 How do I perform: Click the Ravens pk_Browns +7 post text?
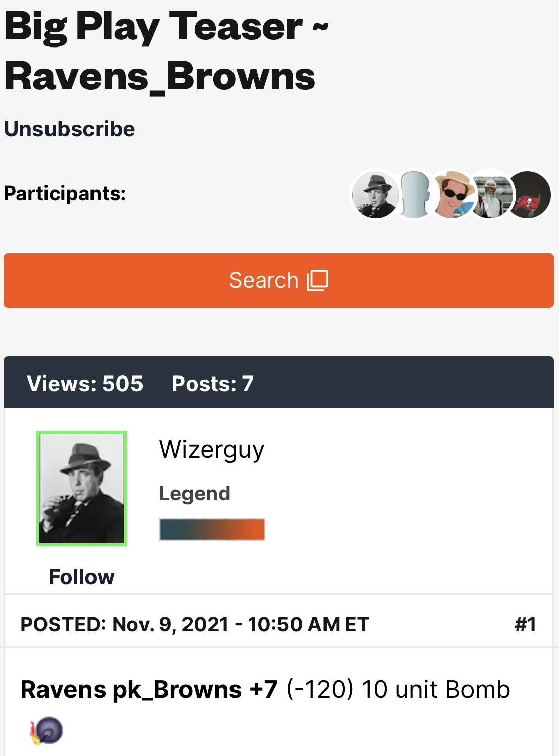point(149,689)
